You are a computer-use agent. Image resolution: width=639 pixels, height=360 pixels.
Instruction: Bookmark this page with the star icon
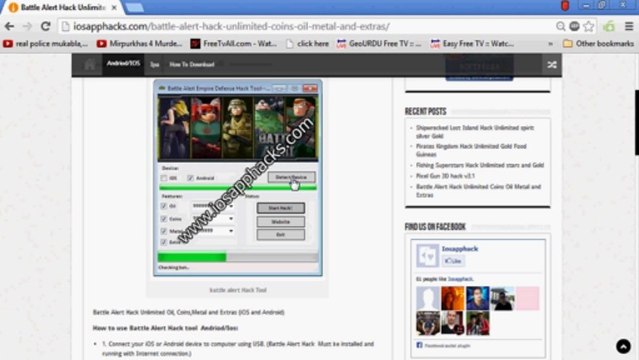pos(588,27)
